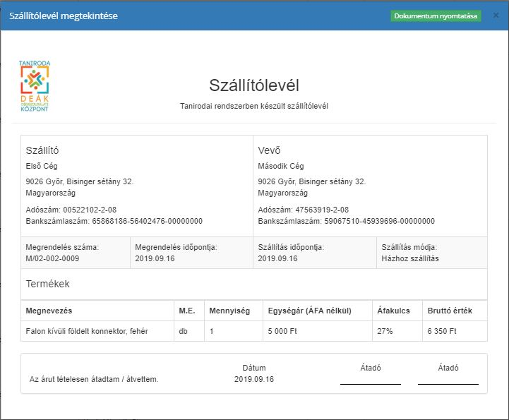Click the Szállító section header
The image size is (509, 420).
coord(42,150)
